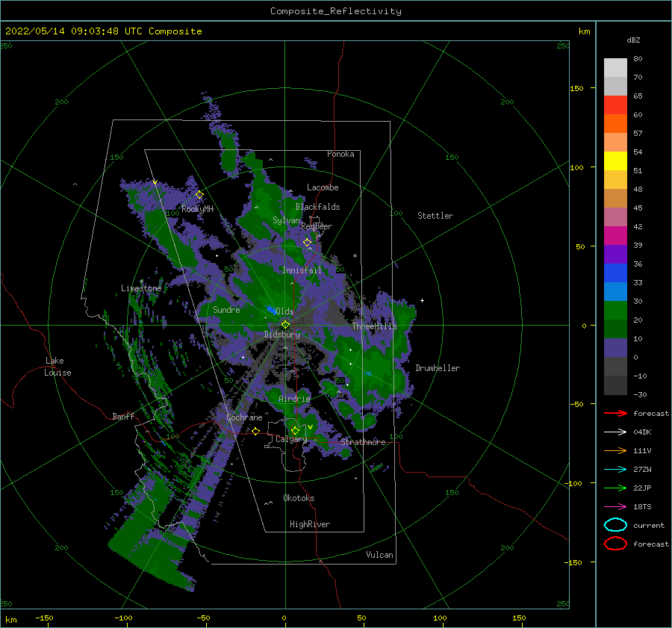
Task: Click the Sylvan label on the map
Action: [x=286, y=220]
